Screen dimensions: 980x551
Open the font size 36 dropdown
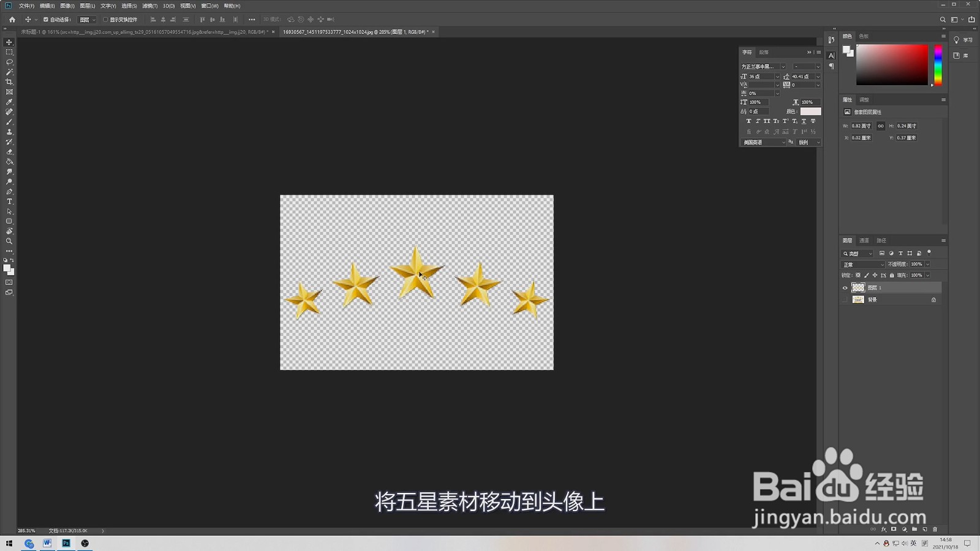click(x=777, y=77)
